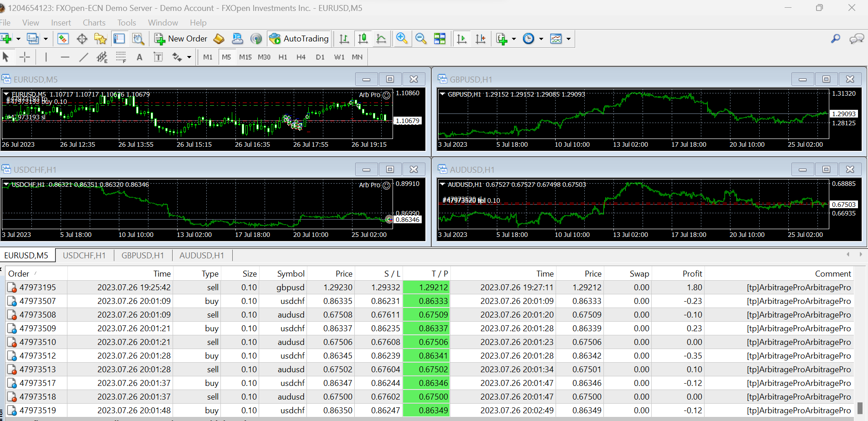This screenshot has width=868, height=421.
Task: Open the search magnifier in toolbar
Action: [835, 39]
